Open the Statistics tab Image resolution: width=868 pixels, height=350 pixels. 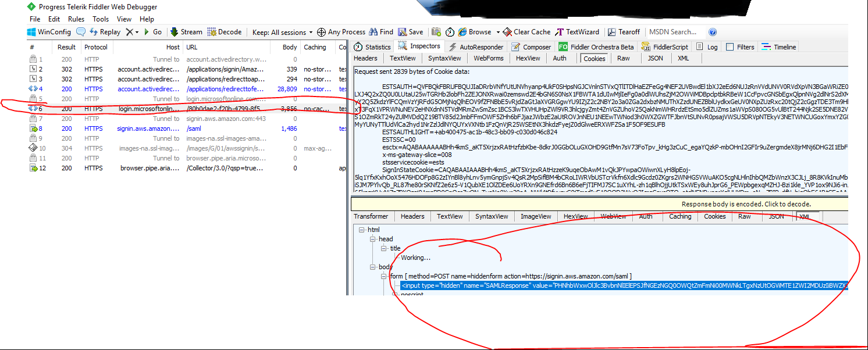pyautogui.click(x=372, y=47)
